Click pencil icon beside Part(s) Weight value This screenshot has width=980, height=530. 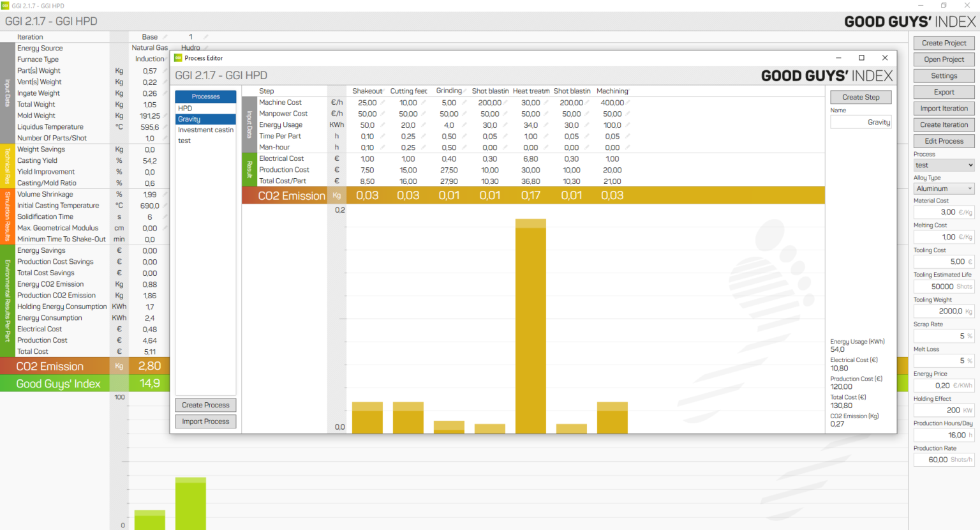[165, 71]
